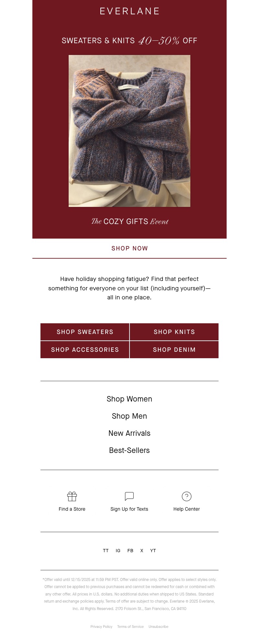Click the gift box Find a Store icon
The image size is (259, 644).
tap(72, 496)
